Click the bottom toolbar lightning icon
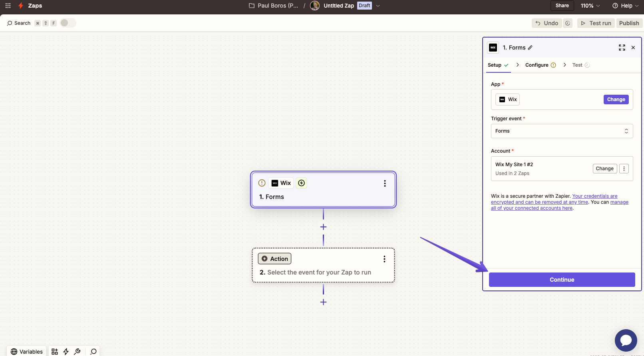 tap(66, 352)
